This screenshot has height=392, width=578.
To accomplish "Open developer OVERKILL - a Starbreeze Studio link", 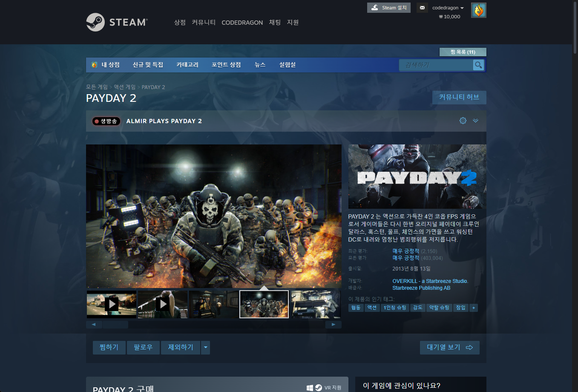I will click(x=430, y=281).
